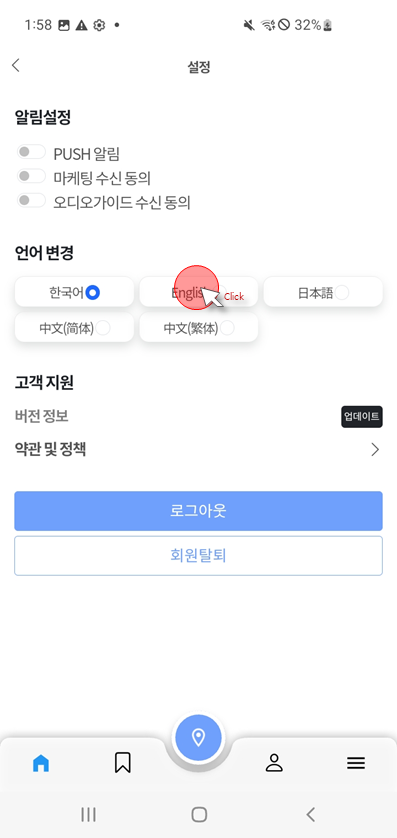Open the hamburger menu icon
Viewport: 397px width, 838px height.
click(356, 763)
